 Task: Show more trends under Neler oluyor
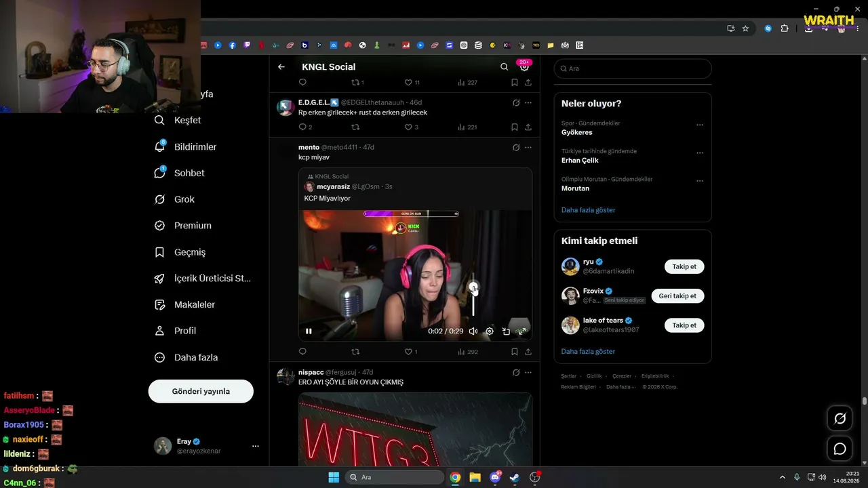pos(588,210)
